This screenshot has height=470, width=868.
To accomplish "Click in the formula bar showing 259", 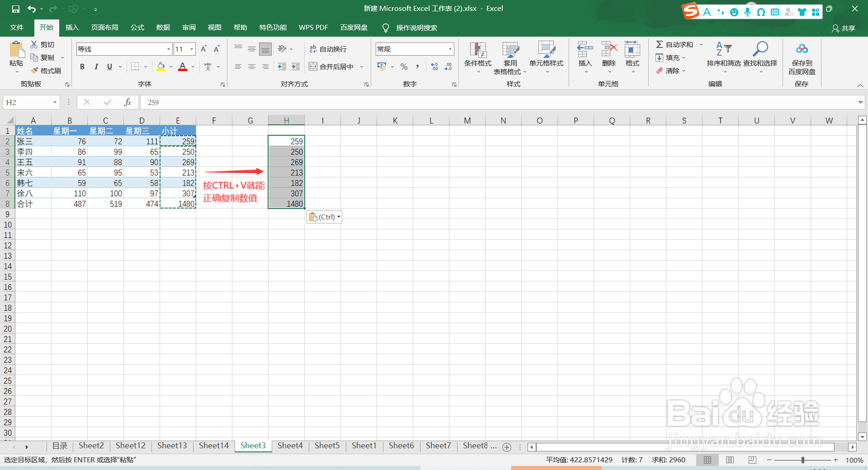I will click(x=497, y=102).
